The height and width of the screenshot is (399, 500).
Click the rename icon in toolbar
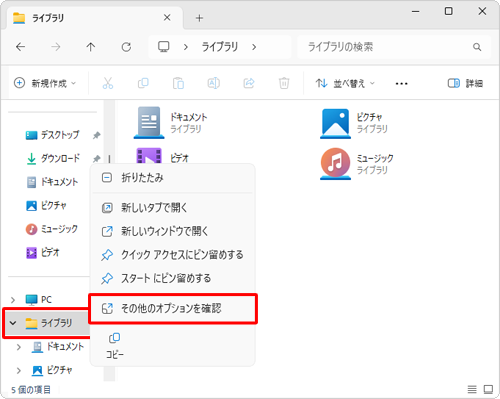[214, 83]
